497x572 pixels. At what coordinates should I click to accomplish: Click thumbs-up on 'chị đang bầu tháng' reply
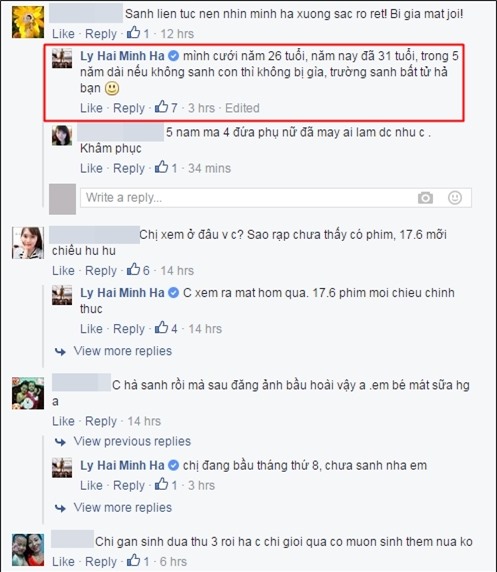coord(161,484)
